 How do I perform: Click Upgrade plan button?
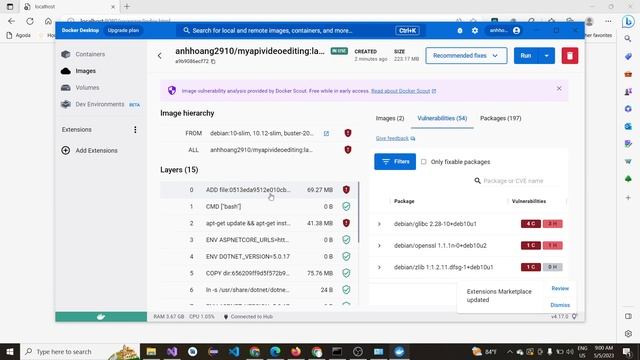123,31
